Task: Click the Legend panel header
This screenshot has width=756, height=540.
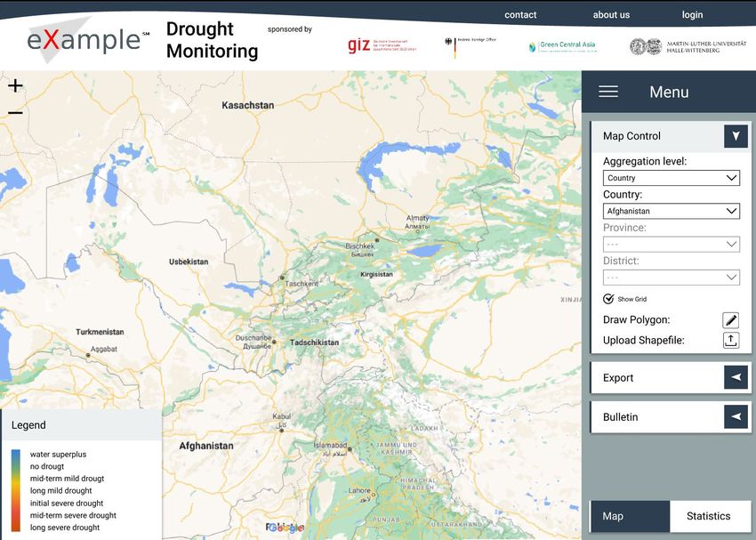Action: [x=82, y=424]
